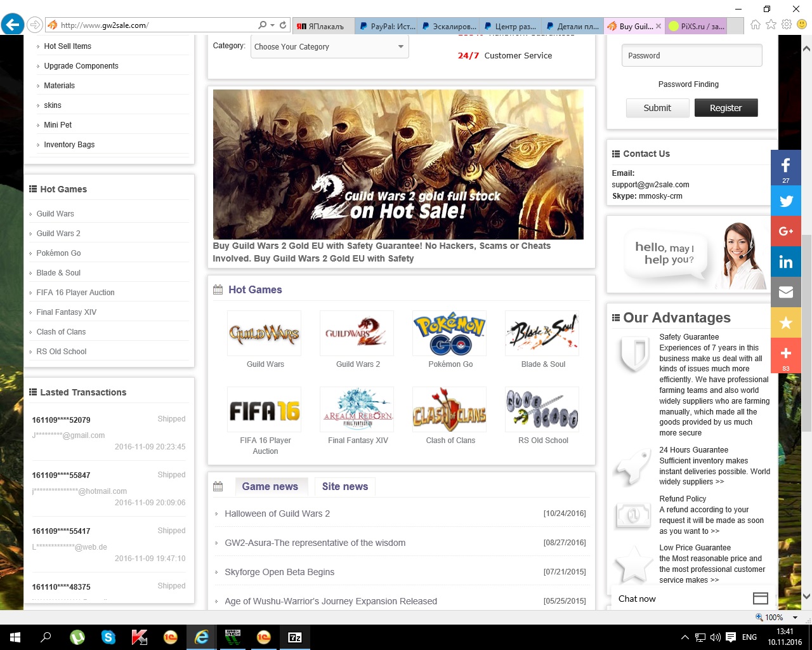
Task: Switch to the Site news tab
Action: [344, 486]
